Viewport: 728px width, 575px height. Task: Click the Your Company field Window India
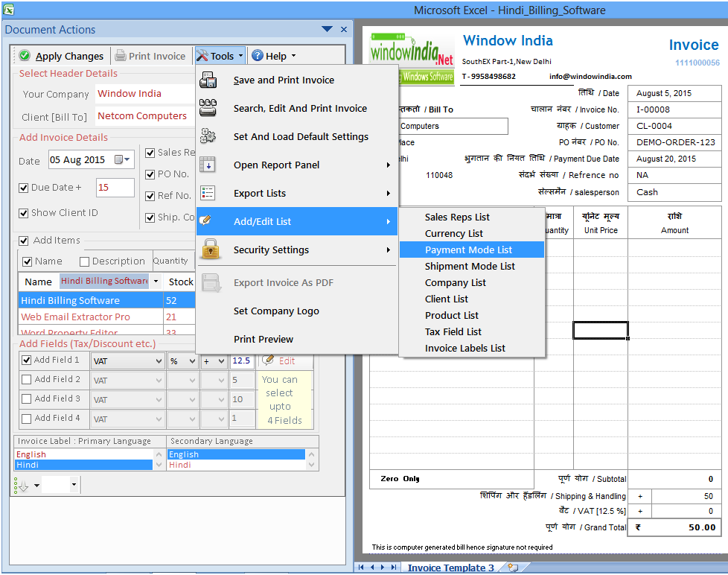click(145, 94)
